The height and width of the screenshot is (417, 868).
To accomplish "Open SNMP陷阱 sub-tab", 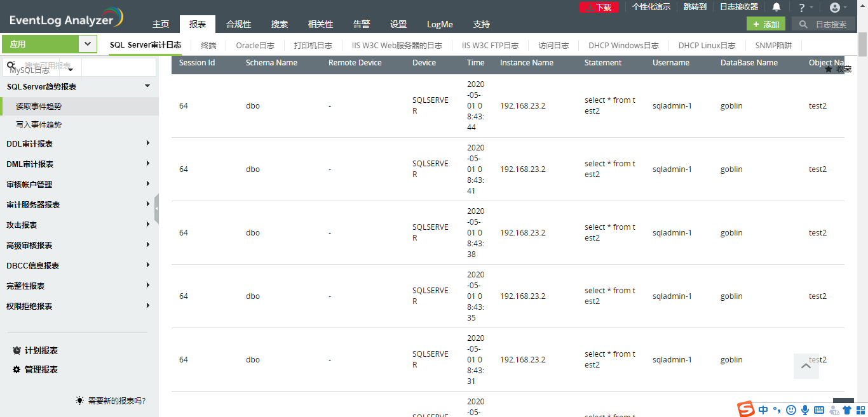I will pyautogui.click(x=774, y=46).
